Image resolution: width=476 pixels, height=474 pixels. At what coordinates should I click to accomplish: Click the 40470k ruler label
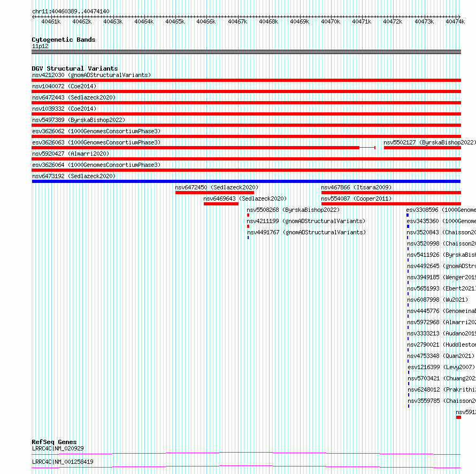pyautogui.click(x=331, y=21)
